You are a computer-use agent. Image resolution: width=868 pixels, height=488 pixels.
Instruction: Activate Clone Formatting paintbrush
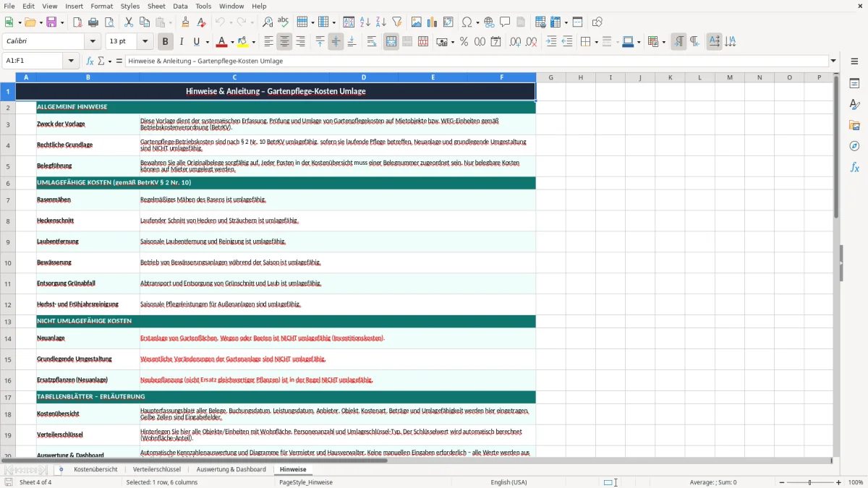pyautogui.click(x=185, y=22)
